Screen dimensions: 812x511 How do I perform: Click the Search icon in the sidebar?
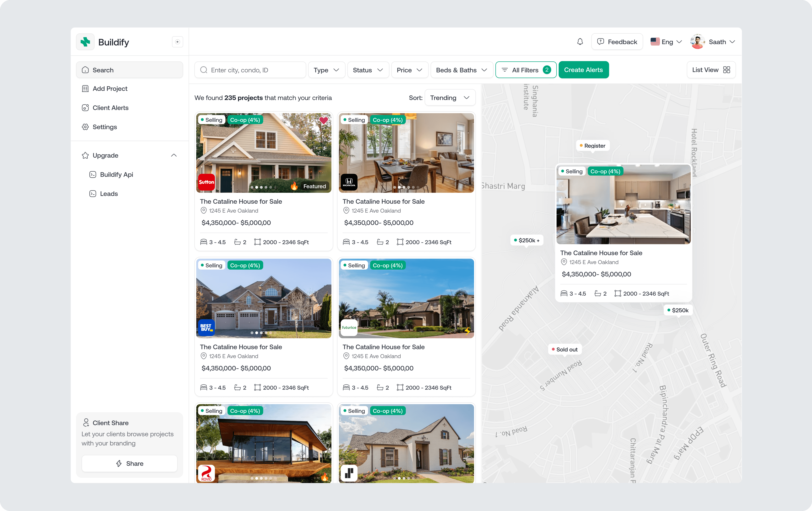(x=86, y=70)
